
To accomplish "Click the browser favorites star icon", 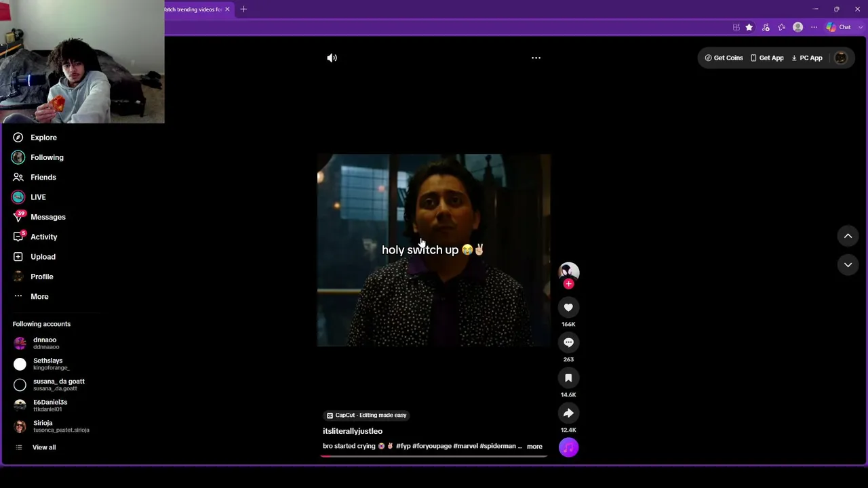I will point(749,27).
